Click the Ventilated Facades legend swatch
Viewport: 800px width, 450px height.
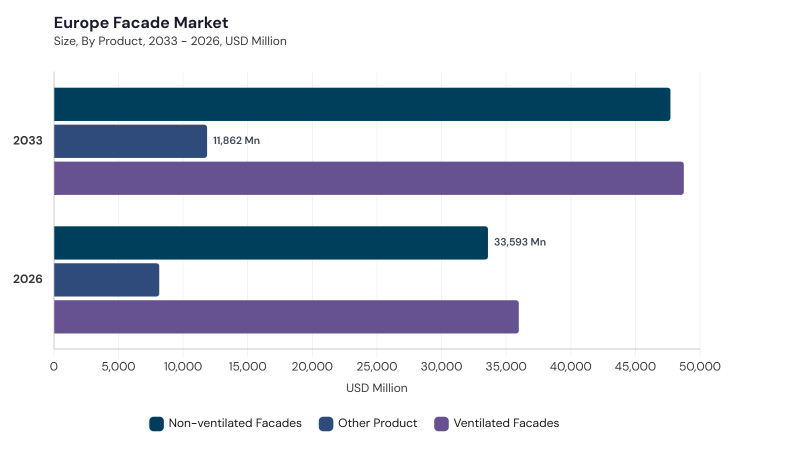441,423
